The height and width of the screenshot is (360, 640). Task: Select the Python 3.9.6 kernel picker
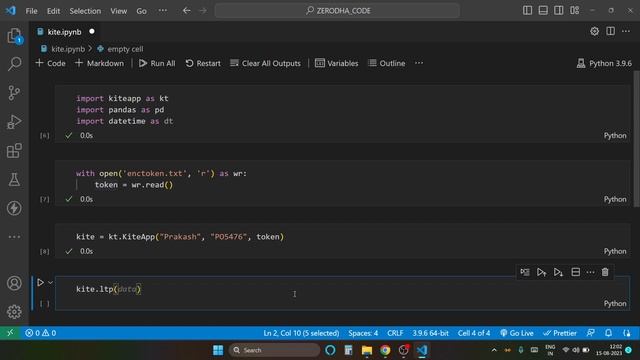click(604, 63)
